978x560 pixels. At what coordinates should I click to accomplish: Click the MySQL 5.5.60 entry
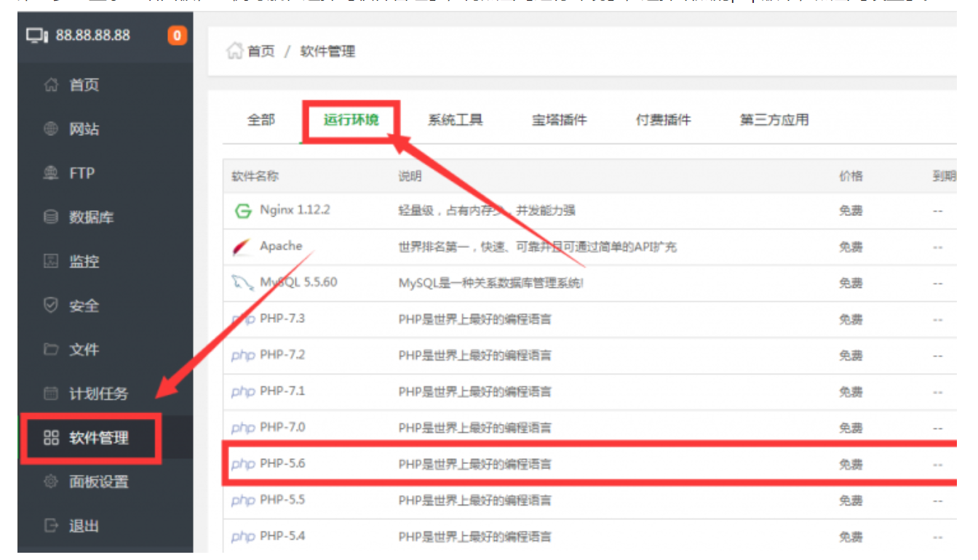click(x=298, y=282)
